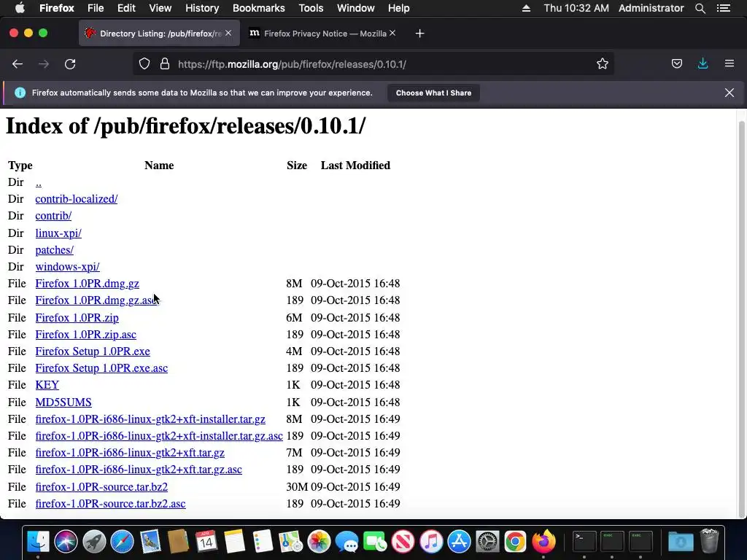Open a new tab with the plus button
The image size is (747, 560).
pos(419,34)
